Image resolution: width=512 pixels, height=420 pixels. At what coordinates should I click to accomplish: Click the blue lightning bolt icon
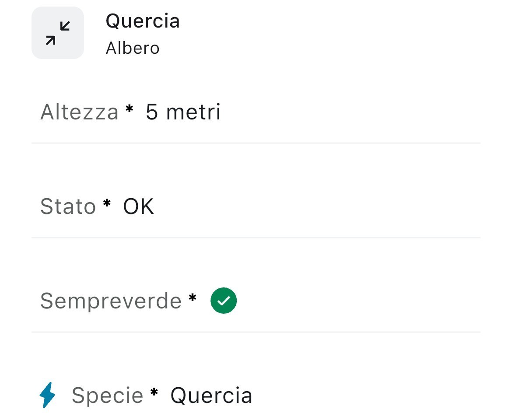[48, 395]
